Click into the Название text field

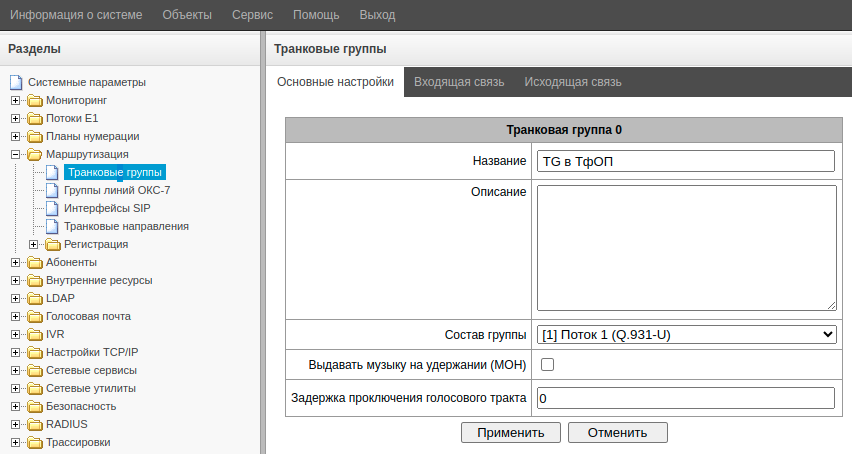point(686,161)
